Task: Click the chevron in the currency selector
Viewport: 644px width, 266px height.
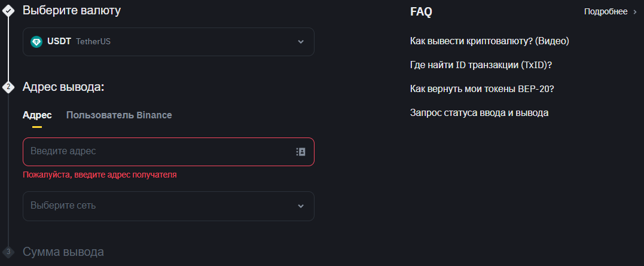Action: (301, 42)
